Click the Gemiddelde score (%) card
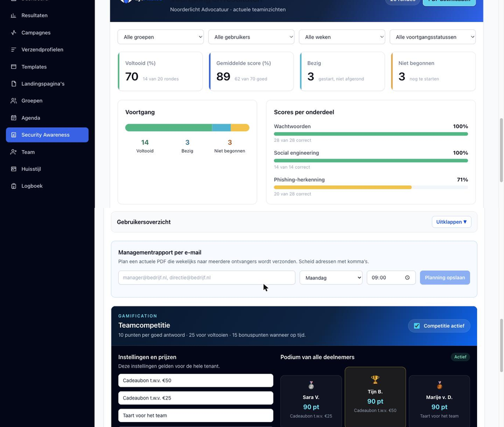 click(251, 71)
